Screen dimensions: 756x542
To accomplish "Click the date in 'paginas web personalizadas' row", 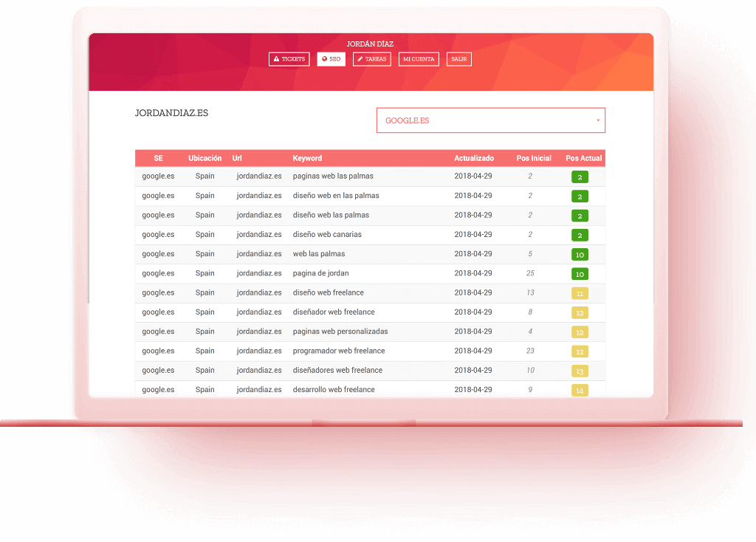I will 473,332.
